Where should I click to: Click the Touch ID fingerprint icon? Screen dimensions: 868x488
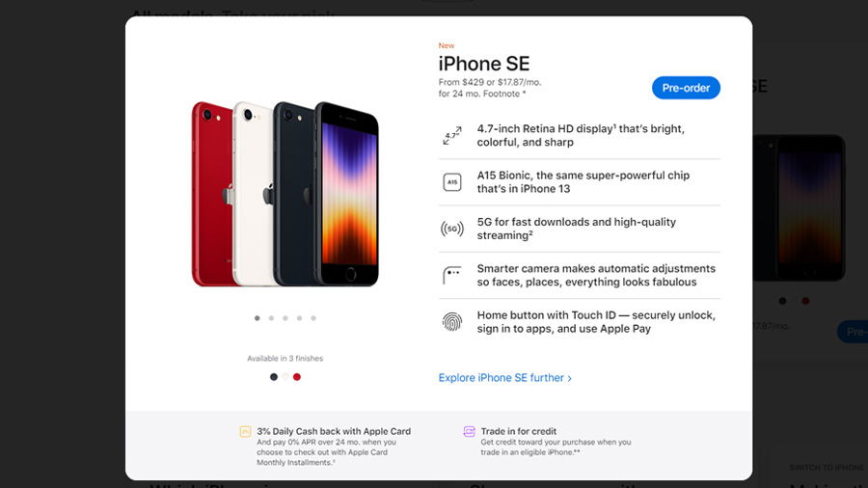pos(452,321)
